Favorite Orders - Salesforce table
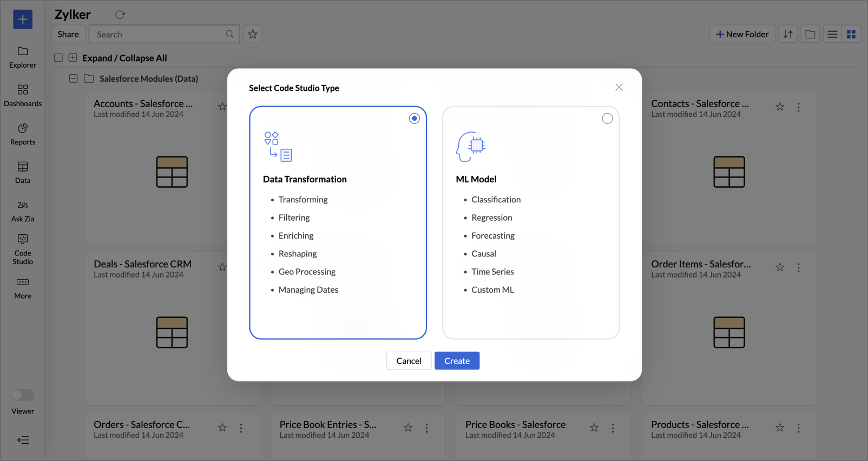 pos(222,428)
